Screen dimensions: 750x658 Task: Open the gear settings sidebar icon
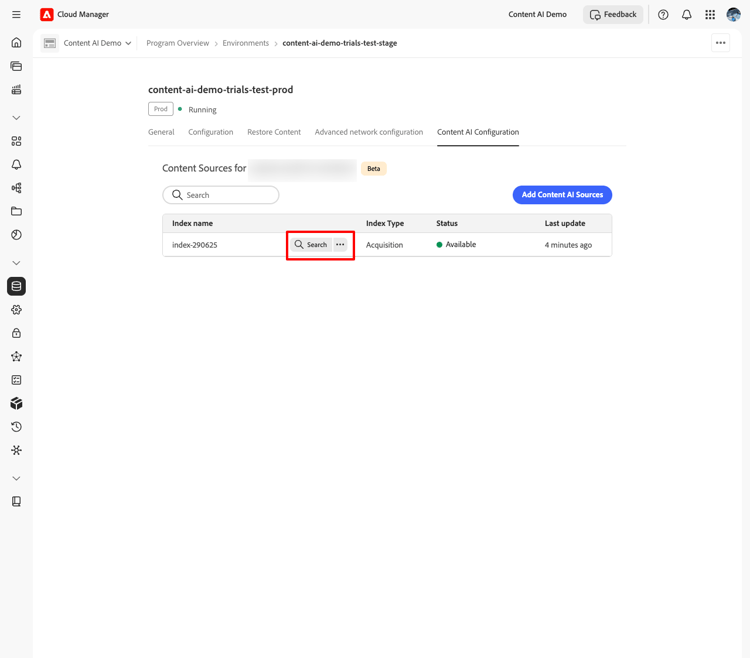pos(16,310)
